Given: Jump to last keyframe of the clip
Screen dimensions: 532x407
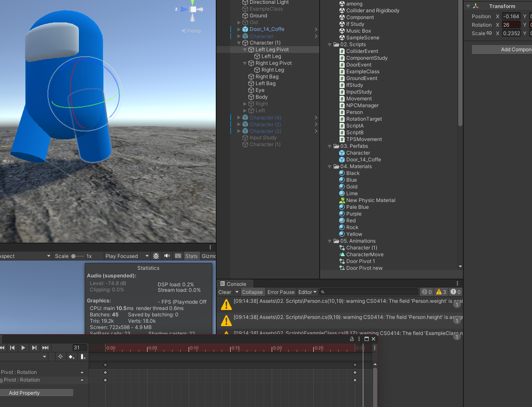Looking at the screenshot, I should tap(45, 348).
